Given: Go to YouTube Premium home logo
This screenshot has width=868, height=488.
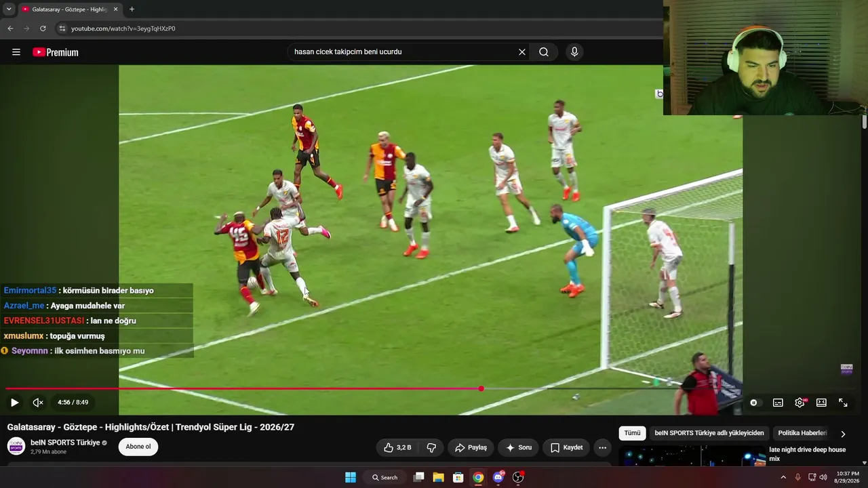Looking at the screenshot, I should click(x=56, y=52).
